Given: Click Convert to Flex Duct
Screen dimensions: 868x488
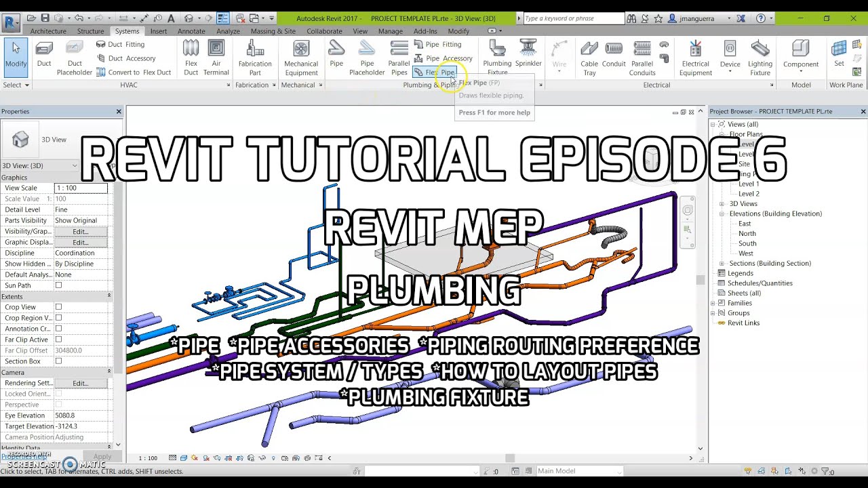Looking at the screenshot, I should [134, 73].
